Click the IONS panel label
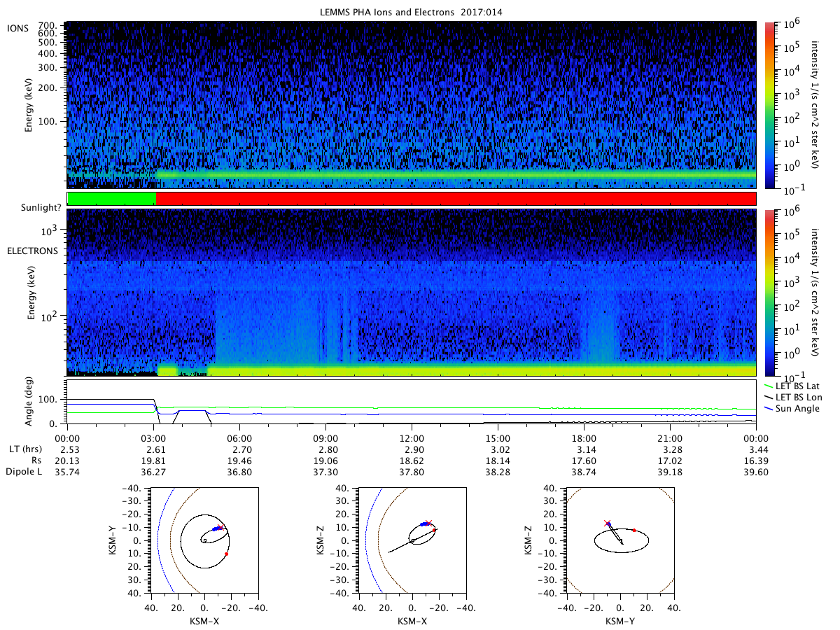 pyautogui.click(x=19, y=27)
